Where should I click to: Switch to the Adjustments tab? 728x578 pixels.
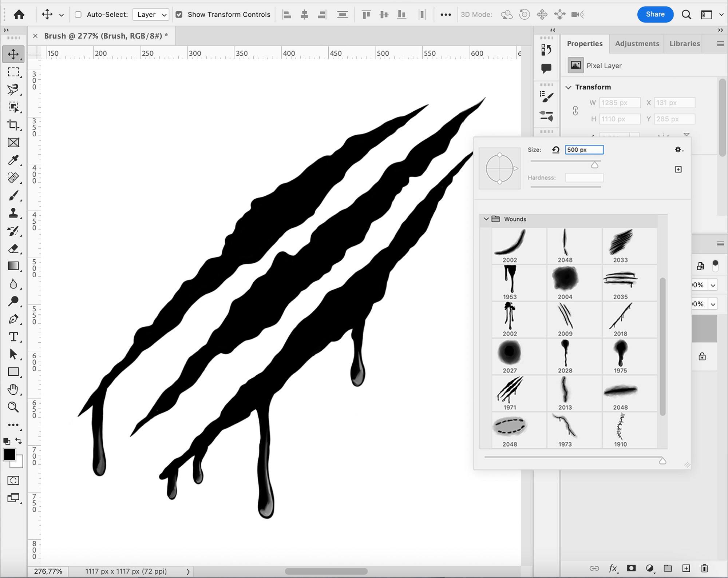coord(637,43)
